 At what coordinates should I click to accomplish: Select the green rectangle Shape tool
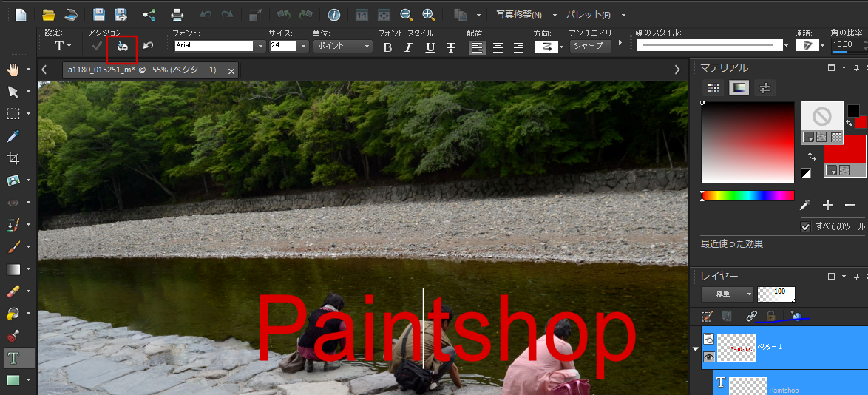coord(13,381)
